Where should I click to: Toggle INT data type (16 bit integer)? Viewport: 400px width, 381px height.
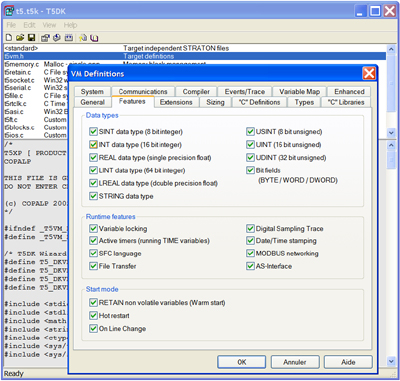pyautogui.click(x=93, y=144)
